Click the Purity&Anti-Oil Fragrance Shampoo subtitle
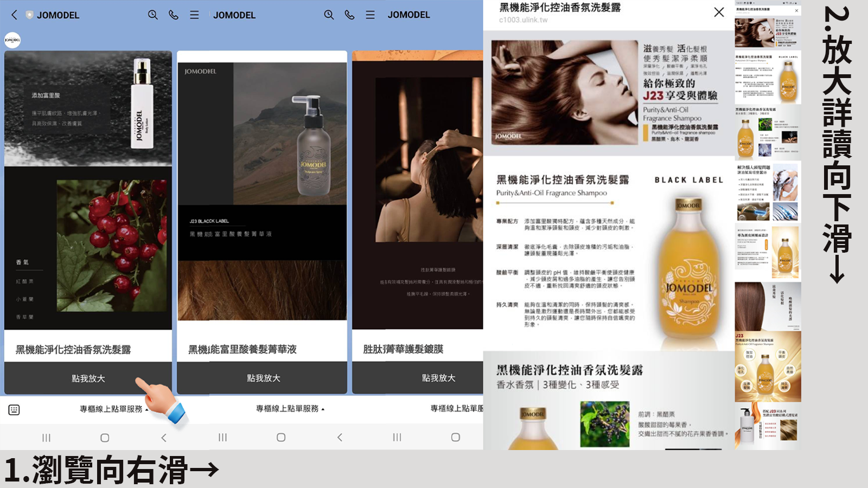Image resolution: width=868 pixels, height=488 pixels. (x=552, y=193)
